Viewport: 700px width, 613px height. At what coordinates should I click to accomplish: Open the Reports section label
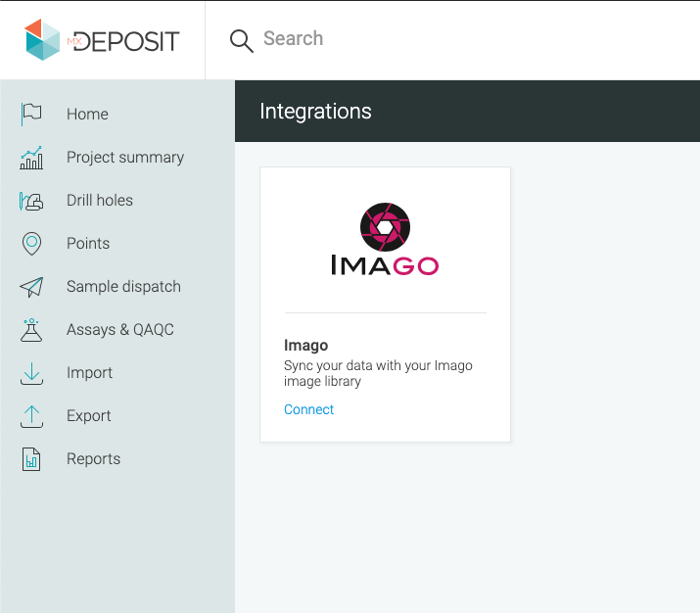click(x=93, y=459)
